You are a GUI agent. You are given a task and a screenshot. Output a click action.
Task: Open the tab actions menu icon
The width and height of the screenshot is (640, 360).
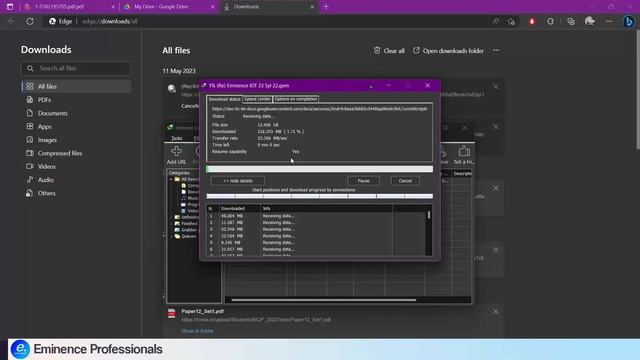click(10, 7)
